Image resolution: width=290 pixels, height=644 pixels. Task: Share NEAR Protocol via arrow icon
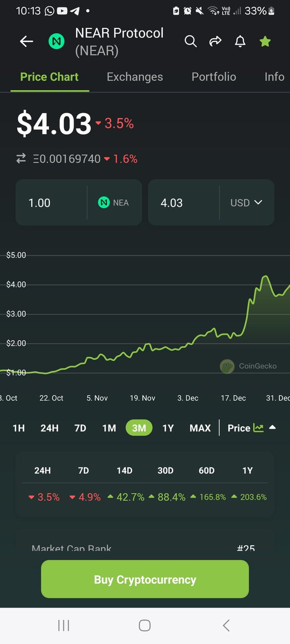[x=215, y=41]
